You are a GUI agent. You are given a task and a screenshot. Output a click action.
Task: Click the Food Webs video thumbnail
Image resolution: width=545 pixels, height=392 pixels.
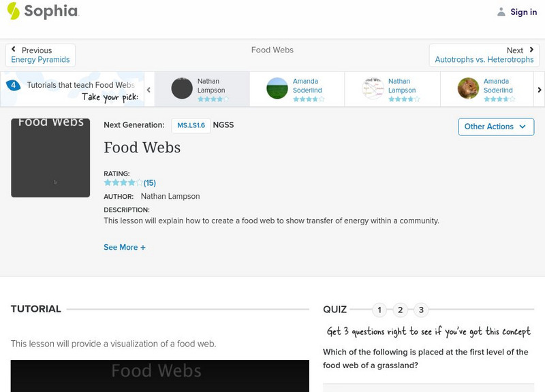pos(50,158)
